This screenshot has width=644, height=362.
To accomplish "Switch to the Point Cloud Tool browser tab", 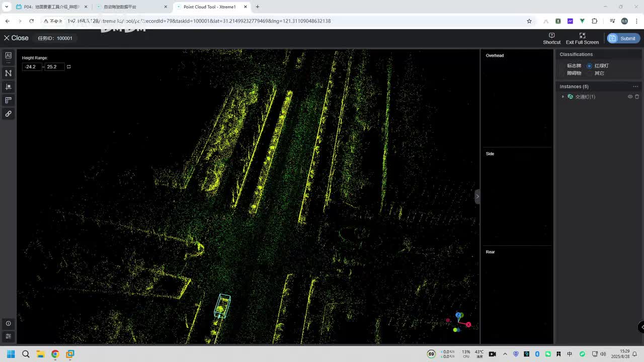I will [x=209, y=7].
